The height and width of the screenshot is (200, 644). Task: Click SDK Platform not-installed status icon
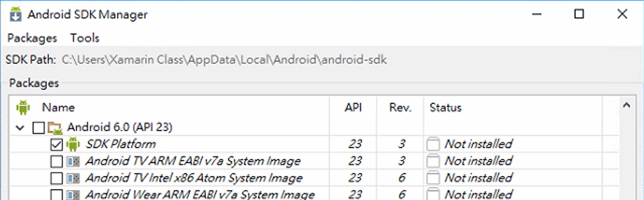[x=433, y=144]
